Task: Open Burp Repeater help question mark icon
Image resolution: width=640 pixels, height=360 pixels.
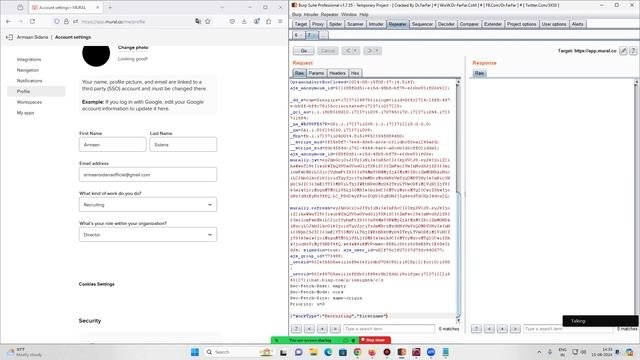Action: (633, 51)
